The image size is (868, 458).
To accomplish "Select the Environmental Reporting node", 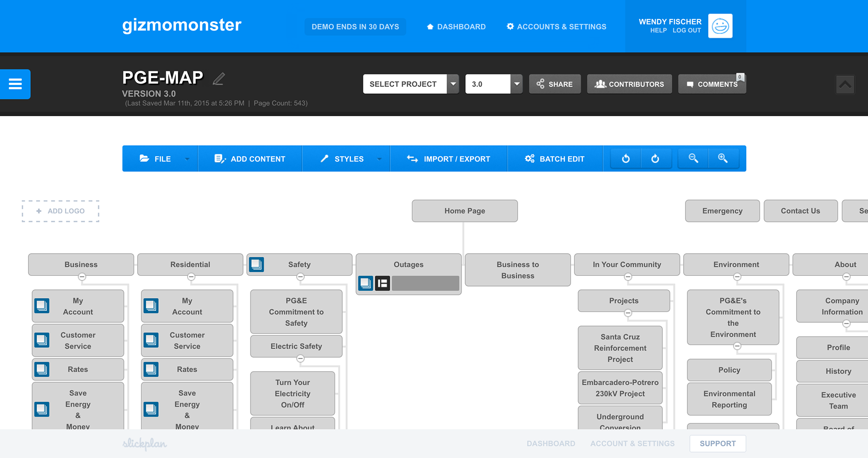I will (x=729, y=399).
